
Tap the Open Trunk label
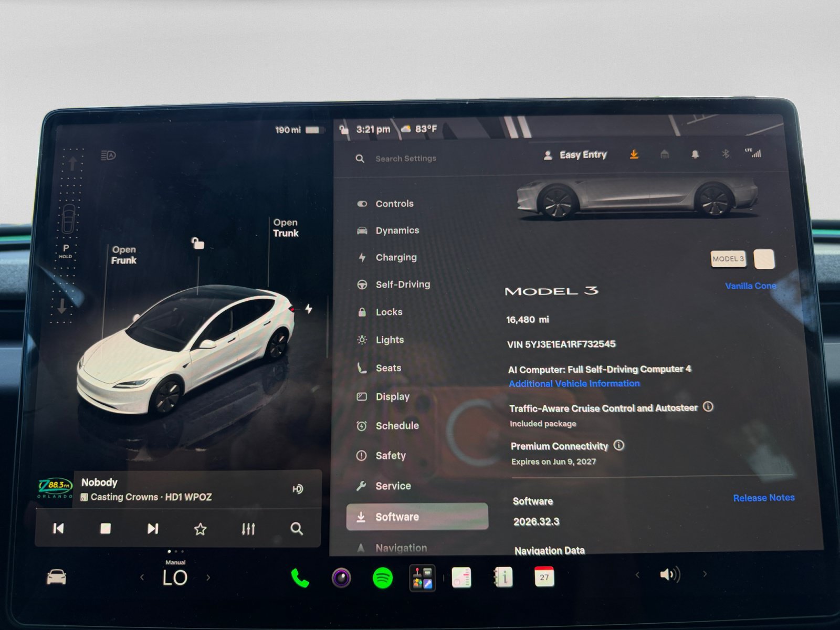286,228
